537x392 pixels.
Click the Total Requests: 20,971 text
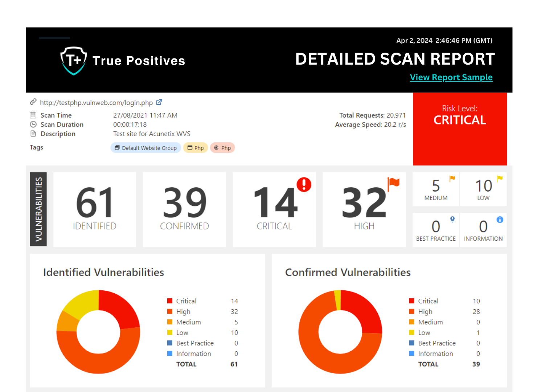pyautogui.click(x=372, y=115)
